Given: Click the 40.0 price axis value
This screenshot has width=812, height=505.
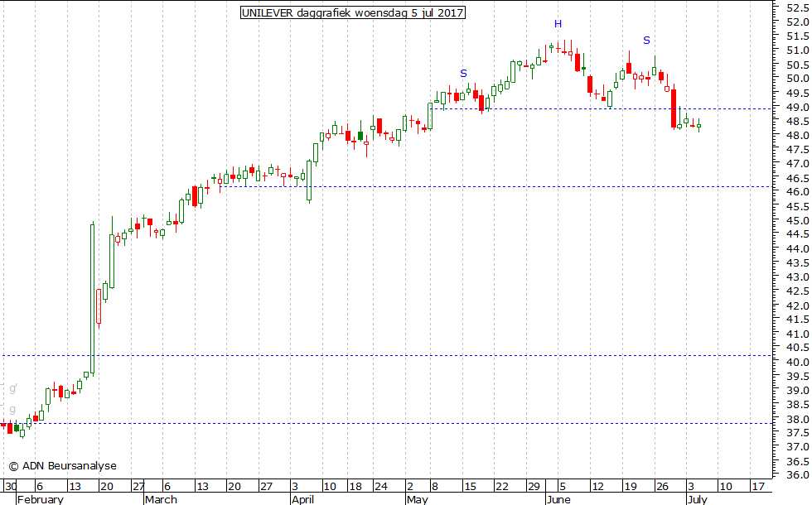Looking at the screenshot, I should 797,362.
